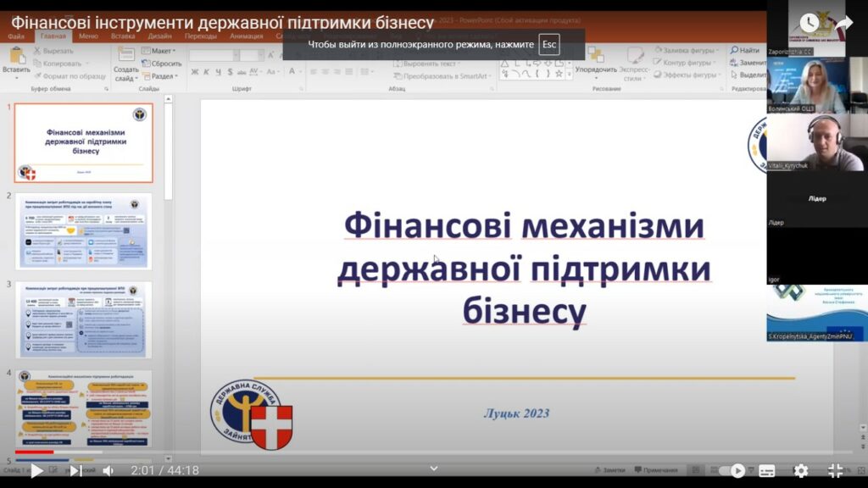
Task: Open the Макет layout dropdown
Action: click(159, 50)
